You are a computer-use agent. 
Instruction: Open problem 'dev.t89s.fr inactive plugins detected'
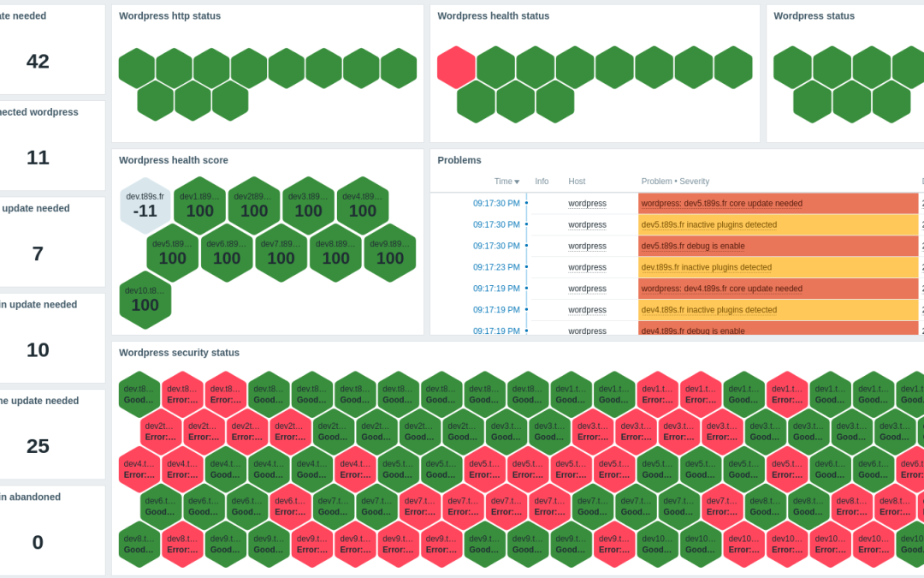click(707, 267)
